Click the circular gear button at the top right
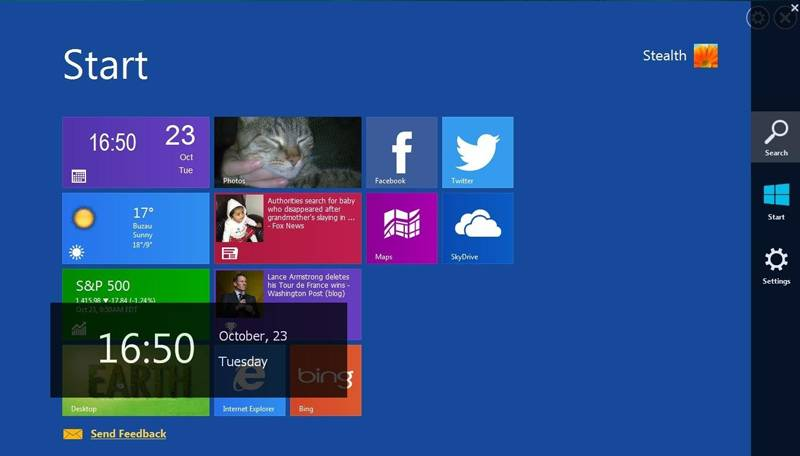Viewport: 800px width, 456px height. pos(758,18)
